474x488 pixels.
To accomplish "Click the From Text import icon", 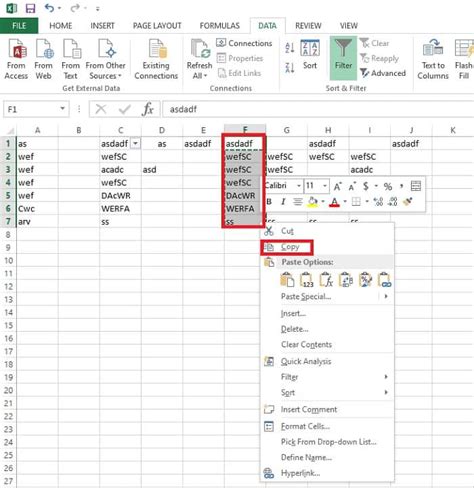I will (x=71, y=58).
